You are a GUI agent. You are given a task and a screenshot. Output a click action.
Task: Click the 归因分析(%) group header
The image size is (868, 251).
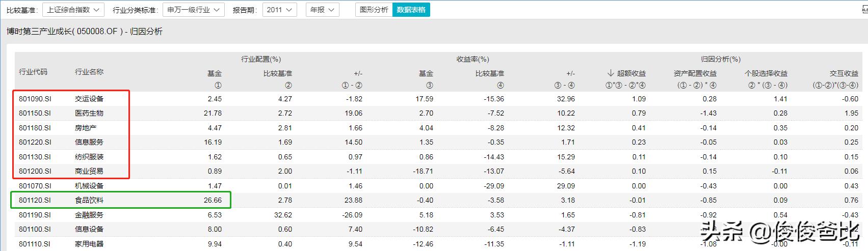720,59
